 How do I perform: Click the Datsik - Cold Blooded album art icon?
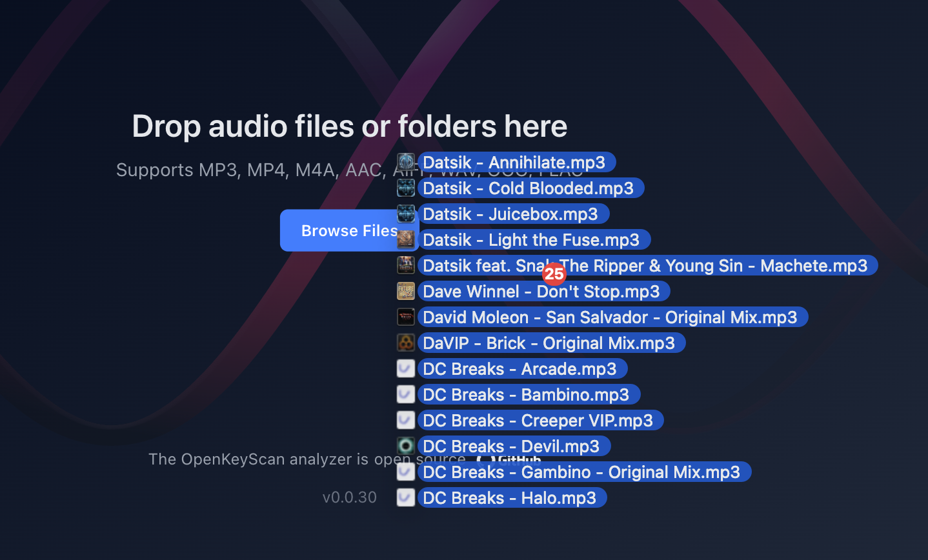pyautogui.click(x=406, y=187)
